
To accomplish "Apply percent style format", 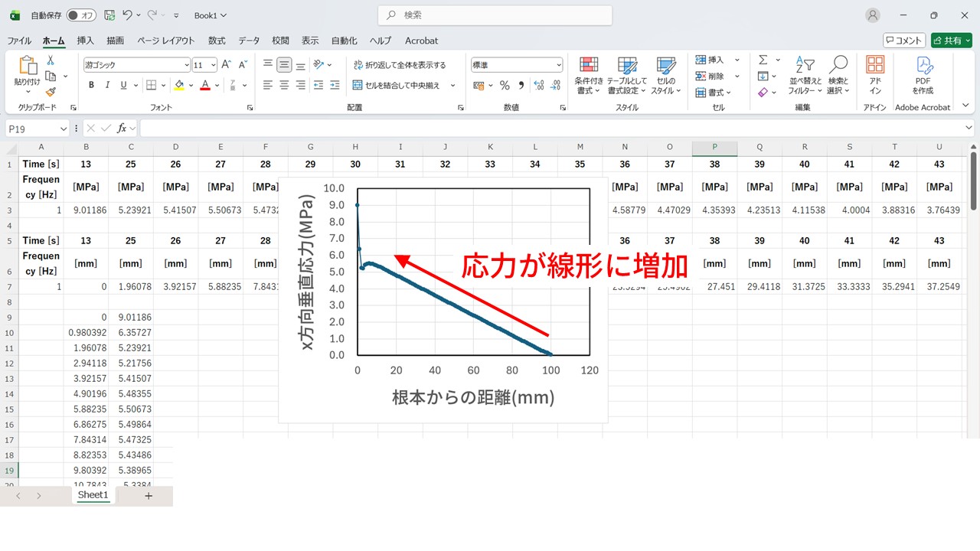I will coord(505,85).
